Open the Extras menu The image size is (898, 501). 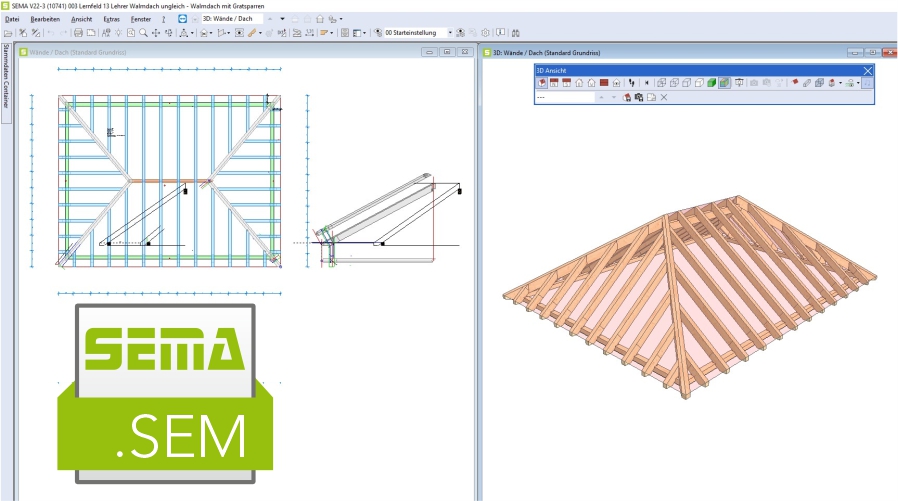(112, 19)
